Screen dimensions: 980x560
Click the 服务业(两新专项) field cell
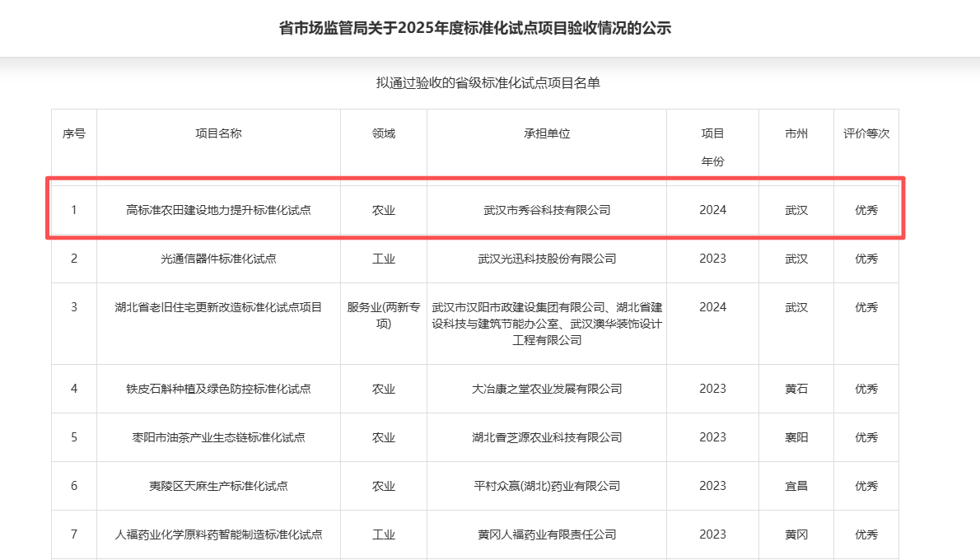click(x=384, y=315)
